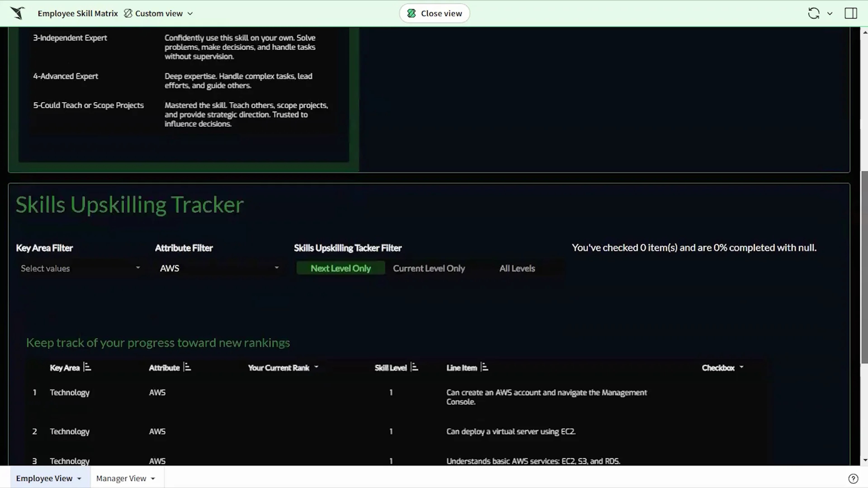The height and width of the screenshot is (488, 868).
Task: Click Skill Level value in row 2
Action: [x=391, y=432]
